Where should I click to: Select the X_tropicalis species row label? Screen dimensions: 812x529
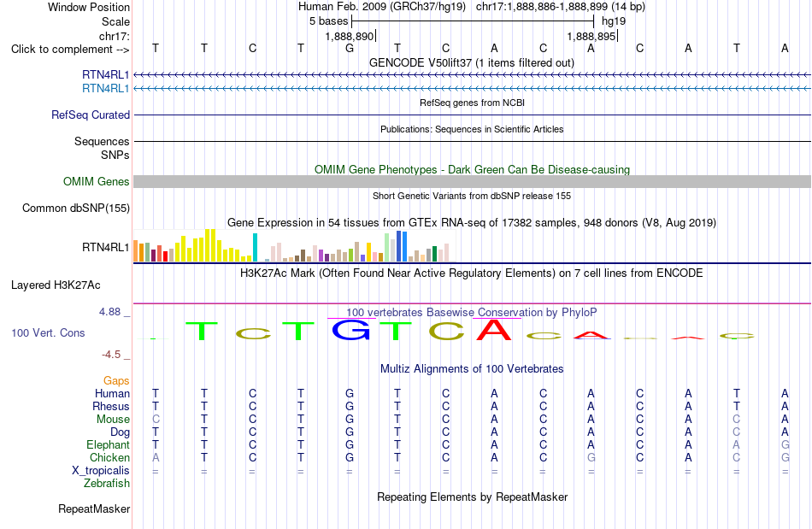click(101, 471)
